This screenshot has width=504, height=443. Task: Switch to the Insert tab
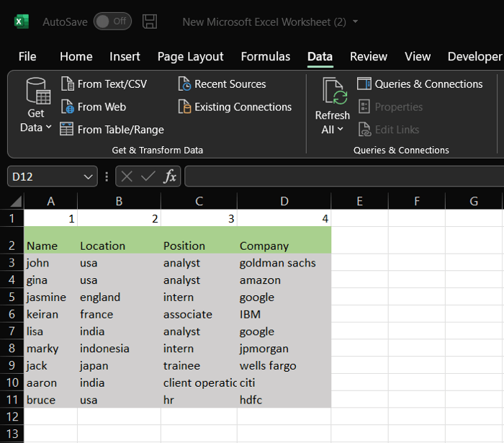click(x=125, y=57)
